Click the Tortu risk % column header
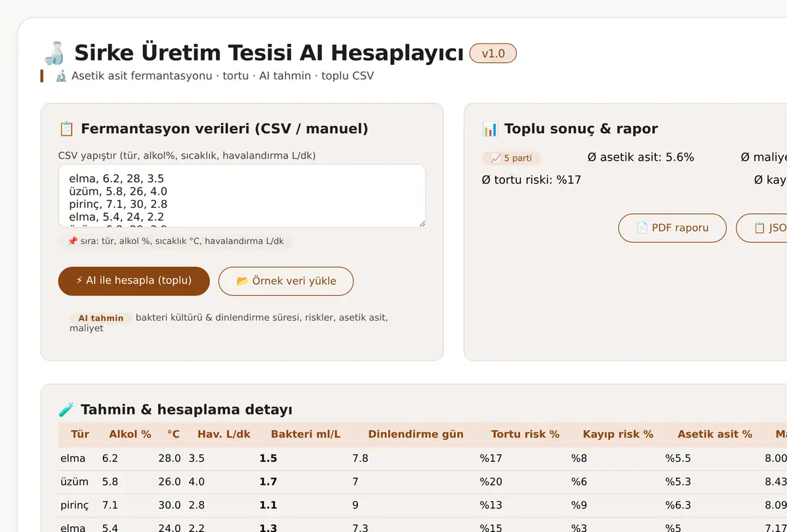 pos(525,434)
